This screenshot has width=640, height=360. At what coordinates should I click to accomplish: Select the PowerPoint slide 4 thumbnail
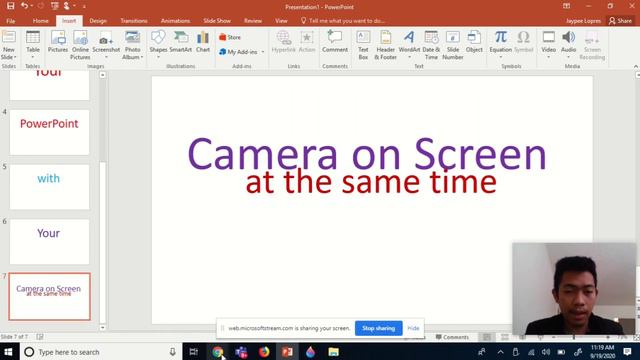pos(49,132)
